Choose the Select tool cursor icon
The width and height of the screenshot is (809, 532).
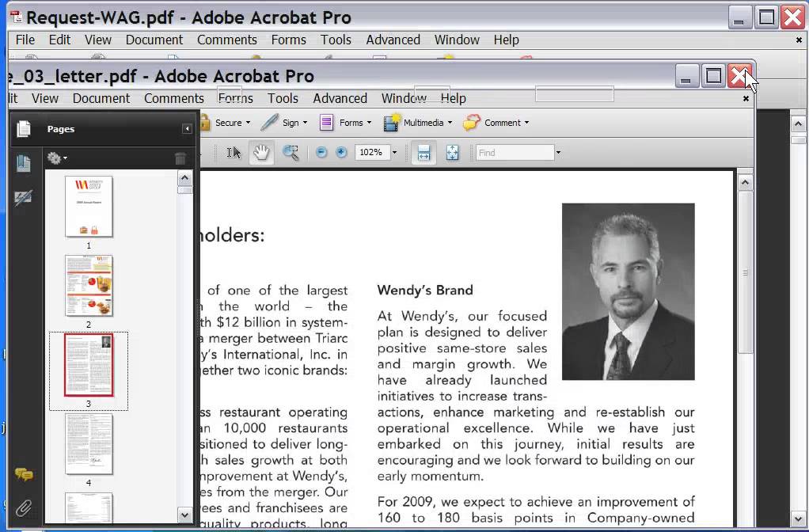click(x=234, y=153)
